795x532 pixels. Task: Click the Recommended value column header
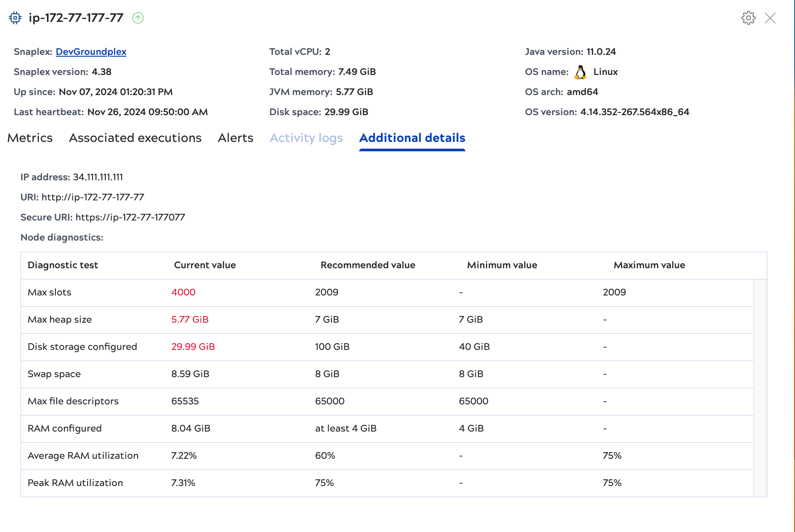pos(368,265)
